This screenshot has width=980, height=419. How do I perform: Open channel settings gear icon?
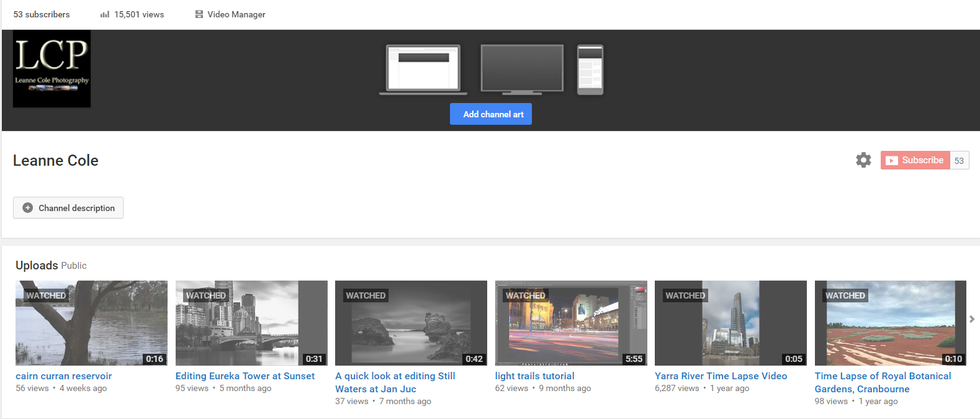tap(863, 160)
